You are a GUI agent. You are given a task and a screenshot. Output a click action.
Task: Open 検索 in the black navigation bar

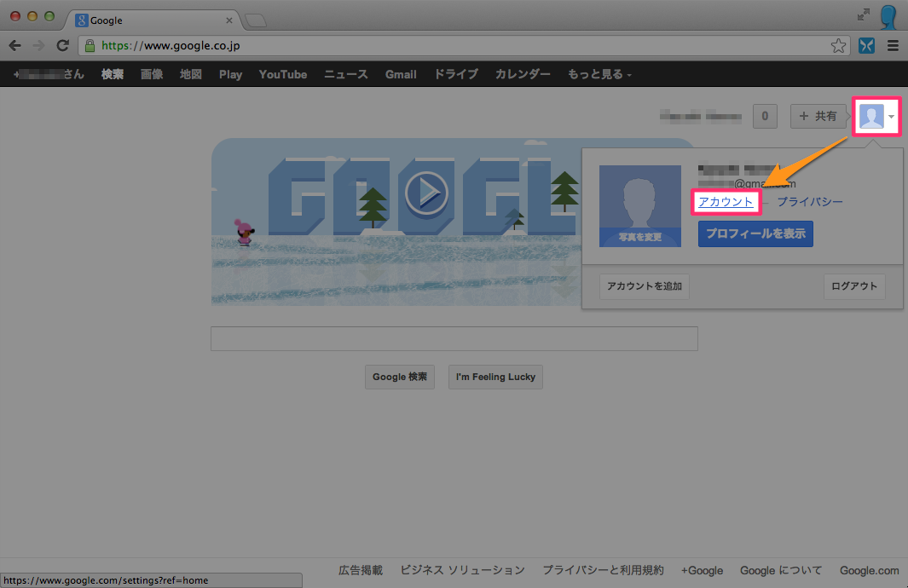click(x=113, y=74)
